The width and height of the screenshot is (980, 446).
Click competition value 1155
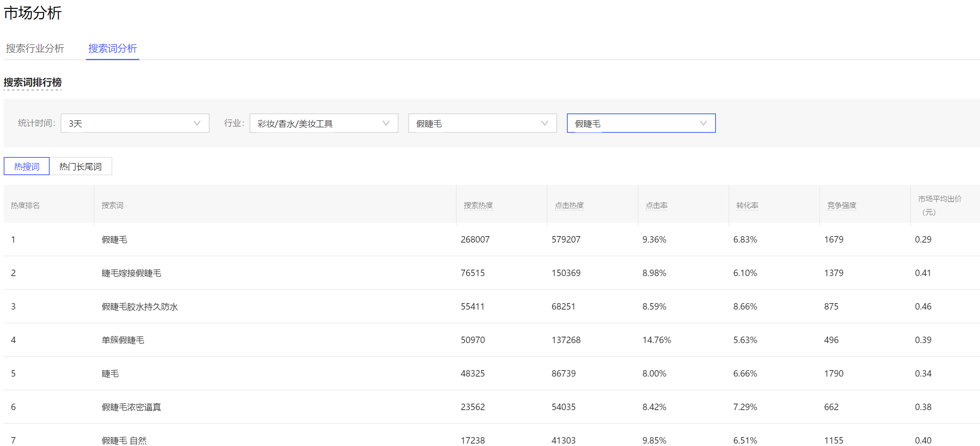pyautogui.click(x=833, y=440)
